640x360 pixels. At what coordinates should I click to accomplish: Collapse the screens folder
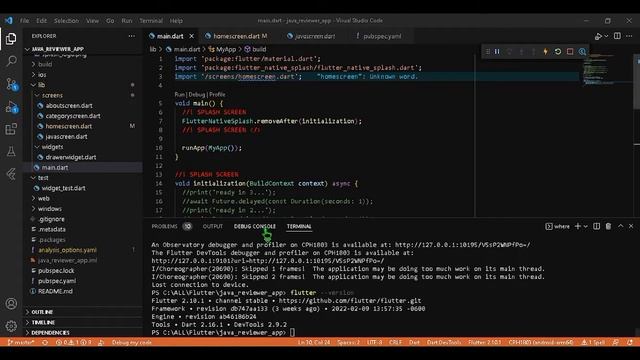tap(52, 95)
